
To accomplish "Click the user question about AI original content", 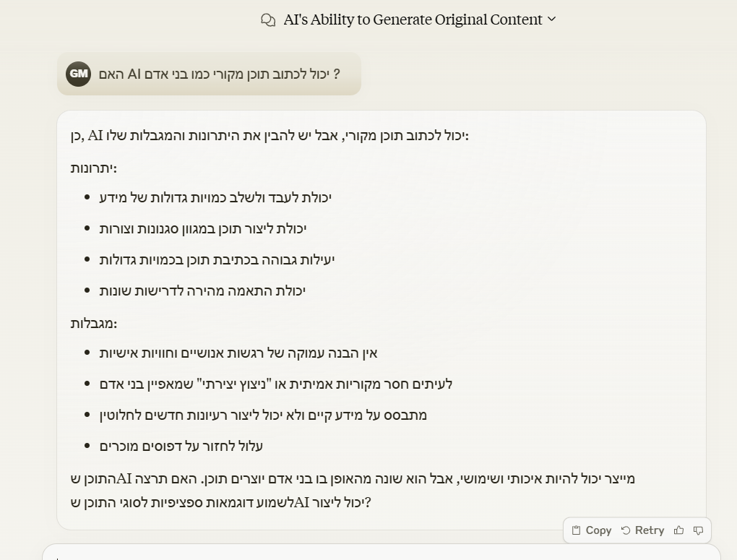I will point(219,74).
